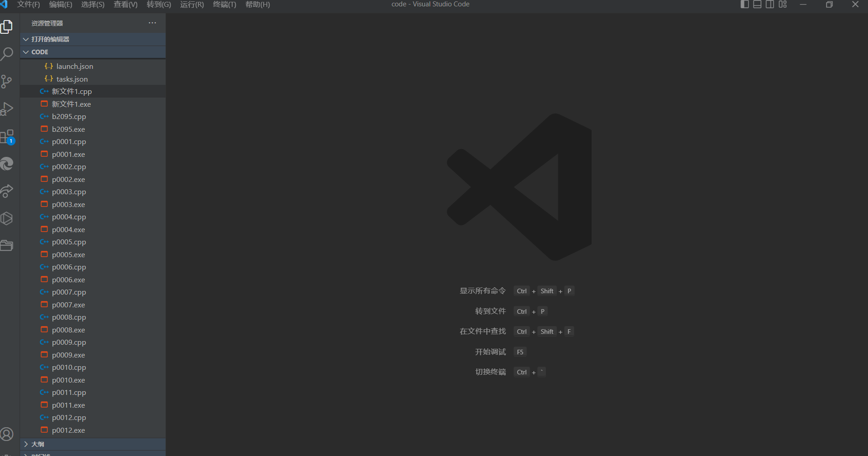Select p0007.exe in the explorer
This screenshot has width=868, height=456.
coord(93,305)
